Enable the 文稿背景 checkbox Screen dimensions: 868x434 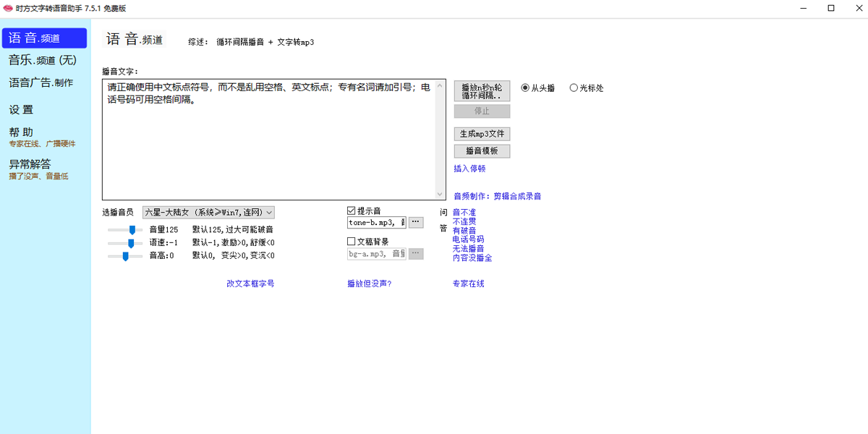pyautogui.click(x=352, y=242)
